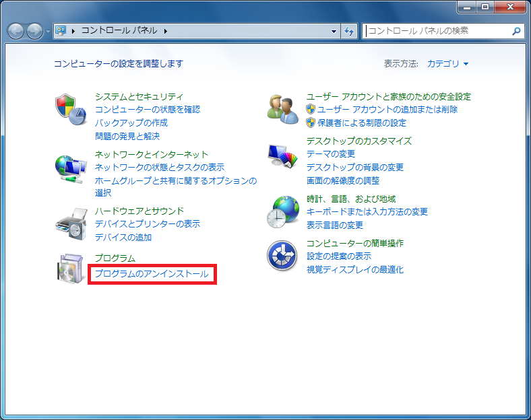The height and width of the screenshot is (420, 531).
Task: Open the バックアップの作成 link
Action: point(131,123)
